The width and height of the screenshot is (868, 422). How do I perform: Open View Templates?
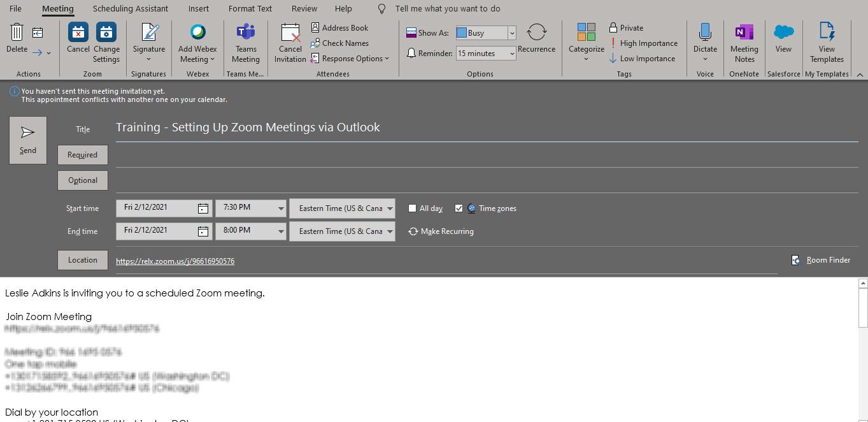[827, 43]
